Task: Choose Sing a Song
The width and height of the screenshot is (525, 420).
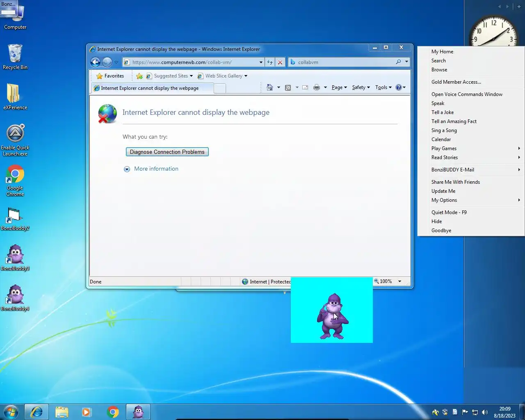Action: click(x=471, y=130)
